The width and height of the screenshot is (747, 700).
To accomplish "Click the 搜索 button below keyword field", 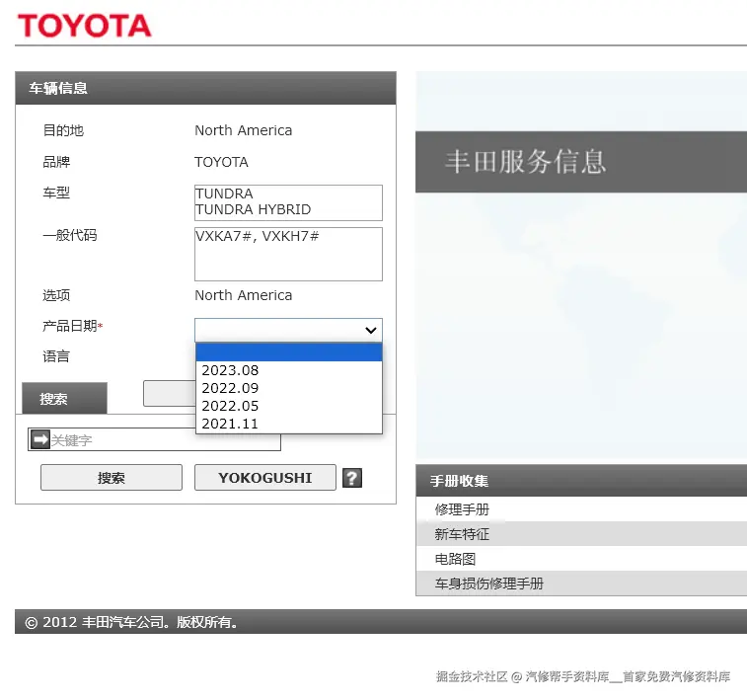I will (x=112, y=478).
